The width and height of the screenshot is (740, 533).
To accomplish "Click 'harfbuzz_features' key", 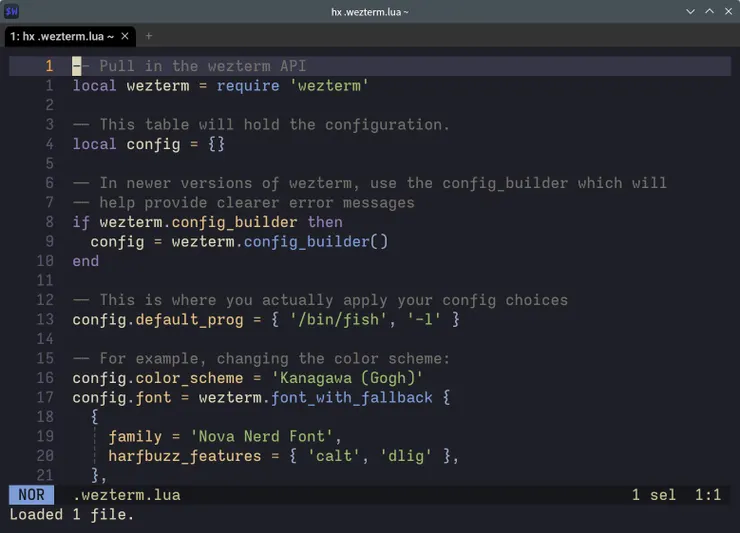I will coord(185,456).
